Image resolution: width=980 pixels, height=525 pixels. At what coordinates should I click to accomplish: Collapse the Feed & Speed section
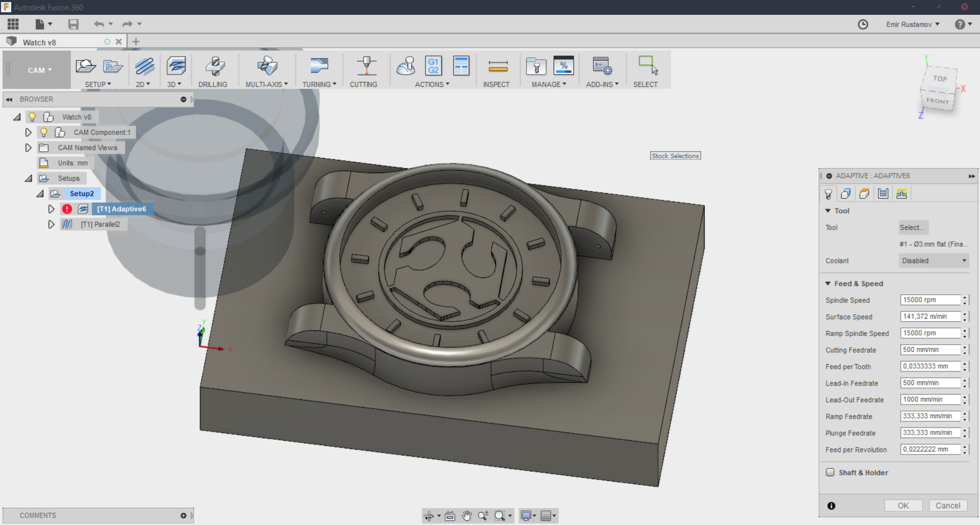[828, 283]
